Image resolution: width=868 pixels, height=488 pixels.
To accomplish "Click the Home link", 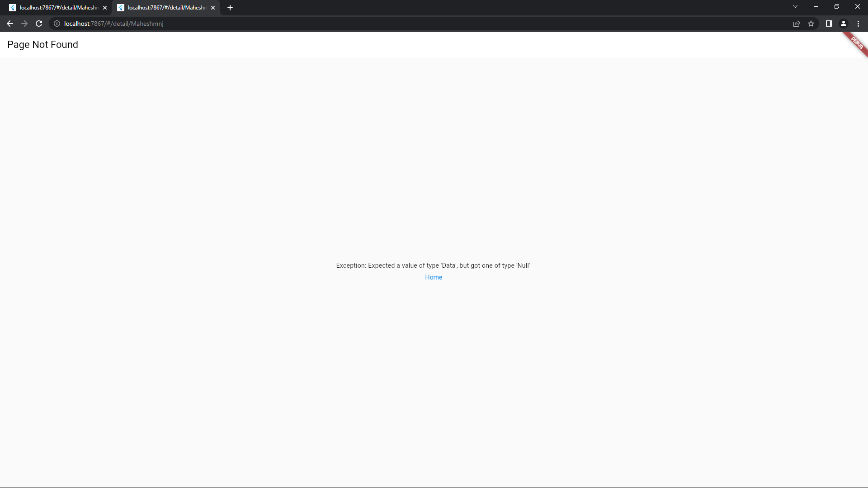I will pos(433,277).
